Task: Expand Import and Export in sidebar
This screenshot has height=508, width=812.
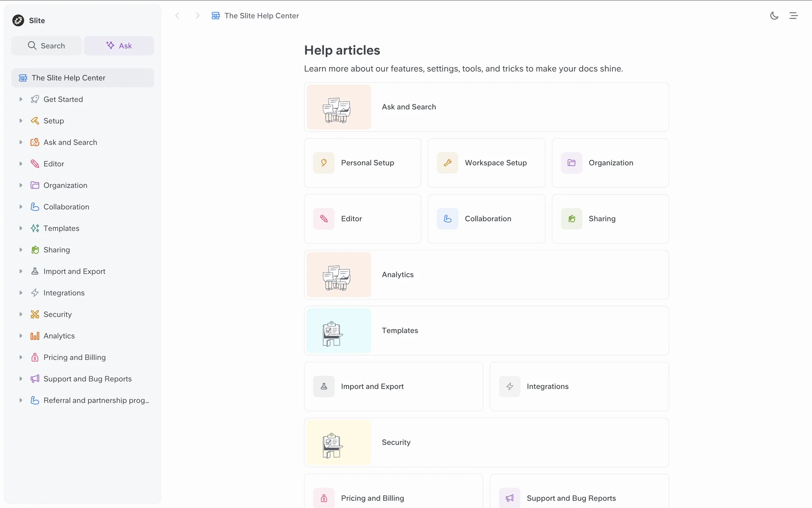Action: pyautogui.click(x=21, y=271)
